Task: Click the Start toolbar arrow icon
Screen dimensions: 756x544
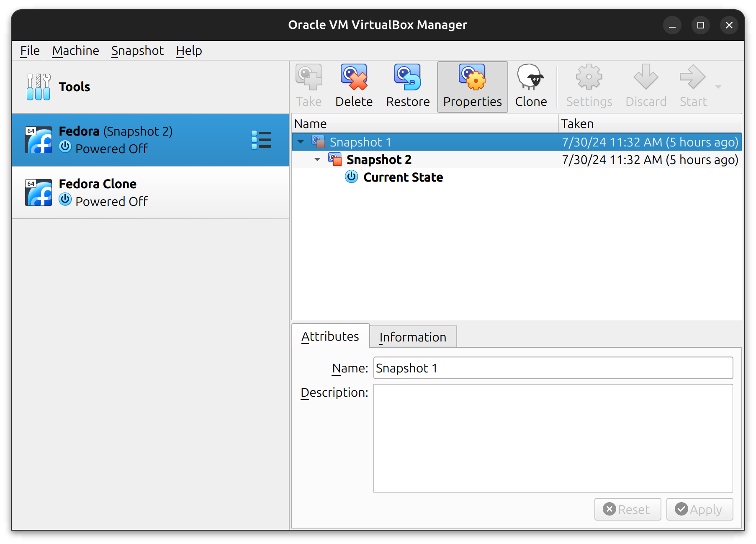Action: 692,77
